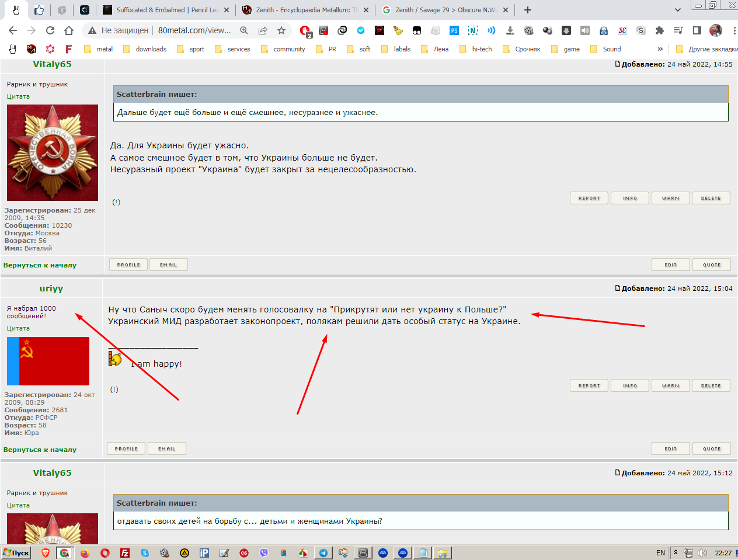Click EMAIL under Vitaly65's 14:55 post
This screenshot has width=738, height=560.
(x=169, y=265)
